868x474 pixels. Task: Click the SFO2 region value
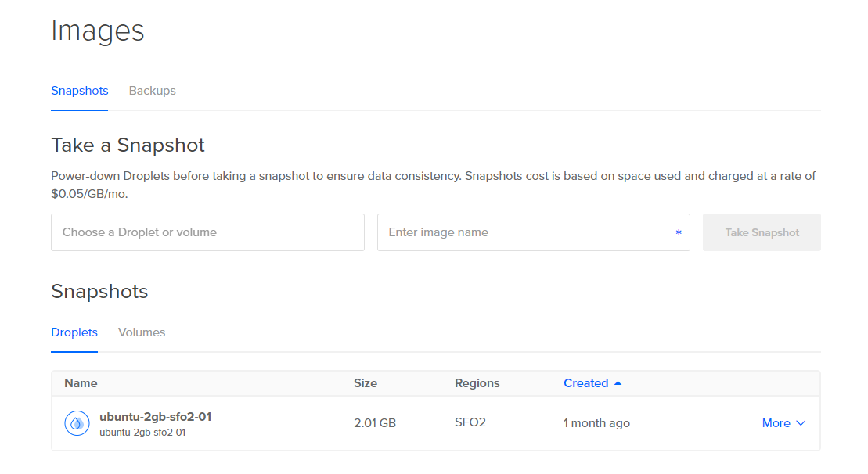click(470, 422)
